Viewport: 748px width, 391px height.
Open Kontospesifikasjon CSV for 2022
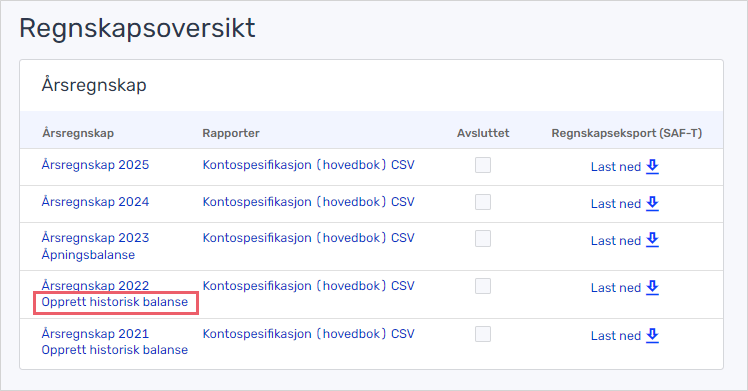309,286
